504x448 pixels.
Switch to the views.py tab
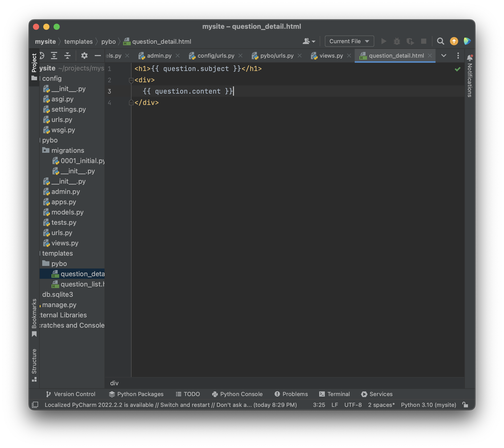[331, 56]
